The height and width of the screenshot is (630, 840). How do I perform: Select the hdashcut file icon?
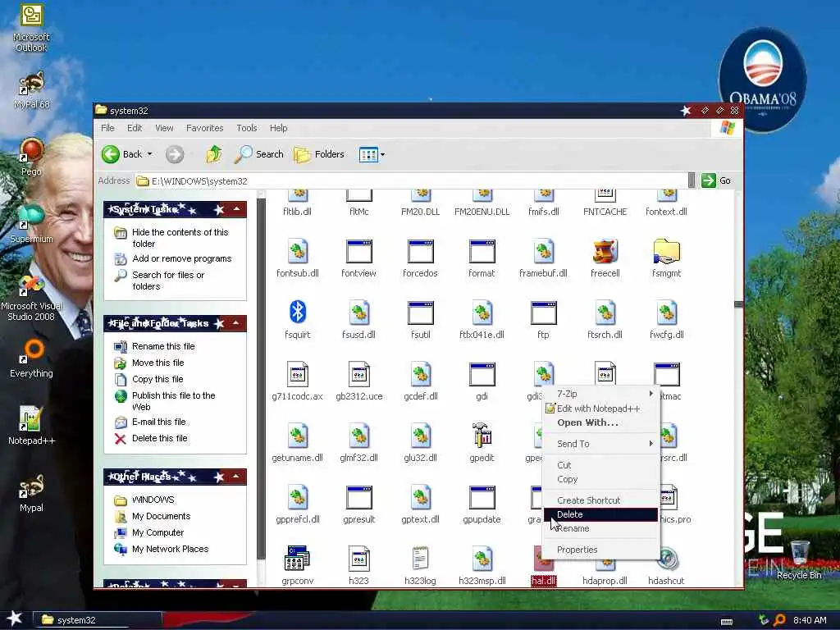coord(667,559)
